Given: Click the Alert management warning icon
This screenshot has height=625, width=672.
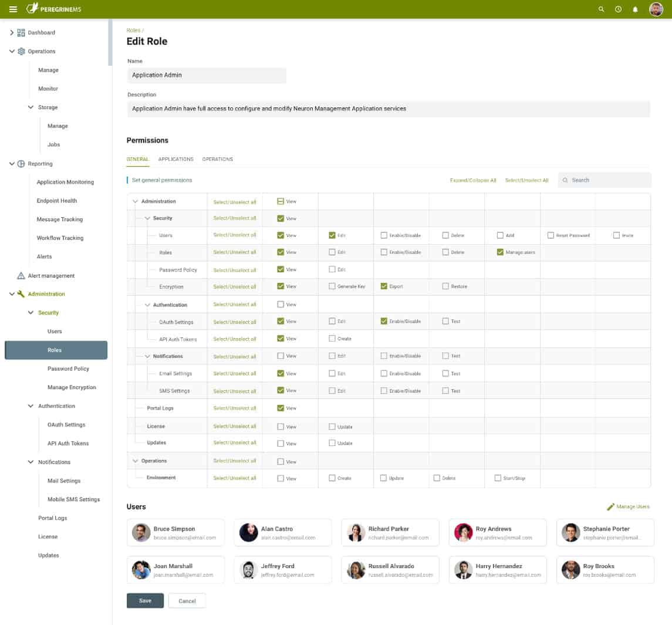Looking at the screenshot, I should click(21, 276).
